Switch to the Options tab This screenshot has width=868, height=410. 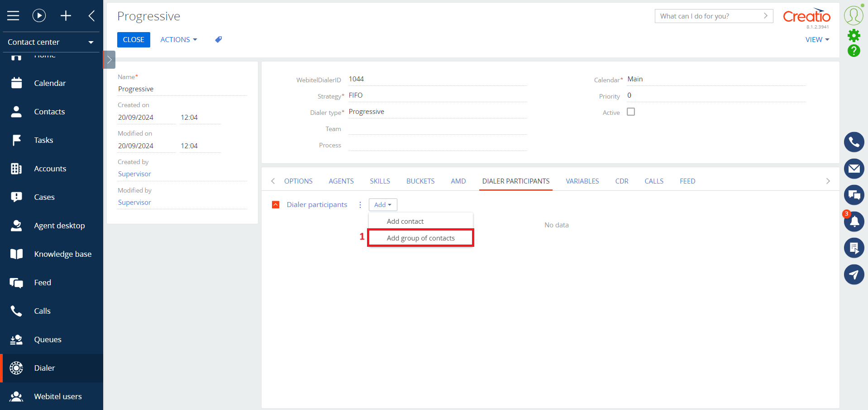298,181
